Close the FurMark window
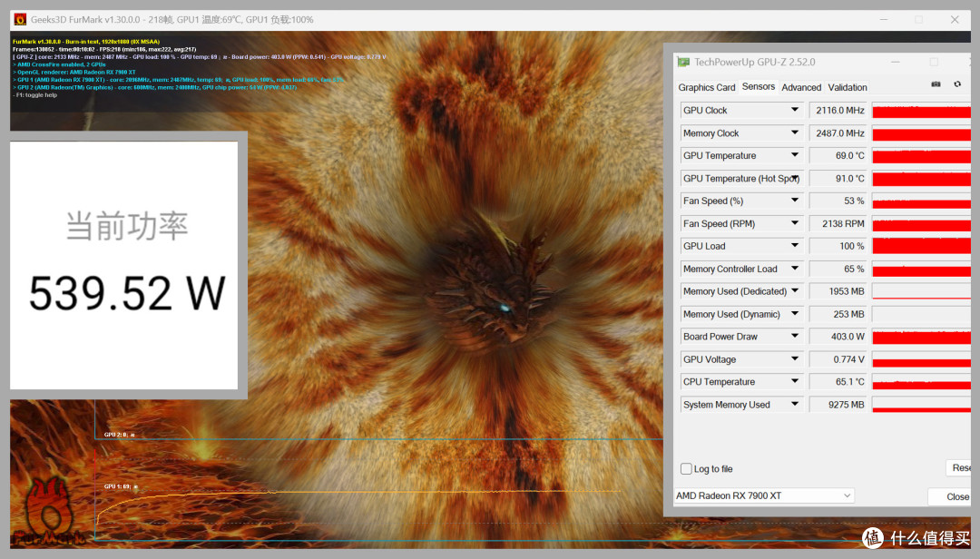980x559 pixels. pos(955,19)
